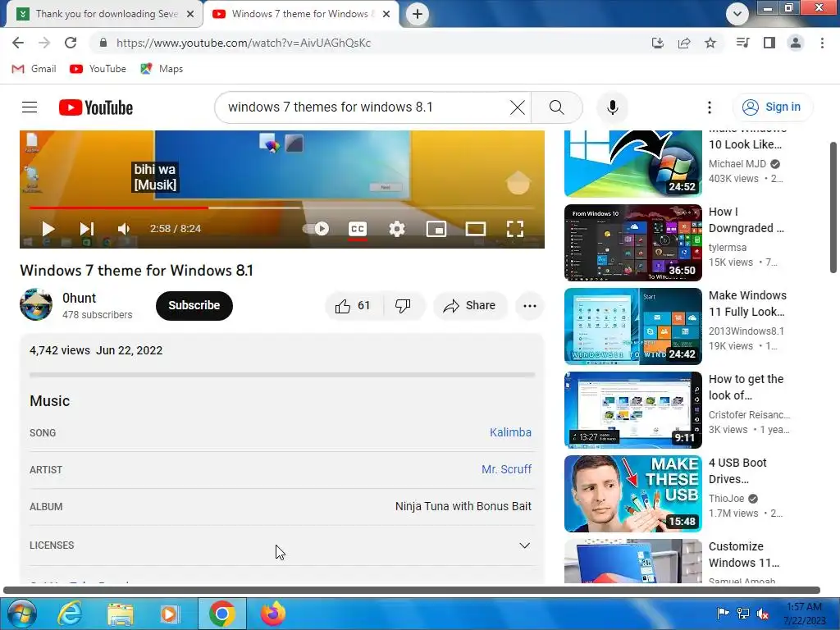Open the Gmail bookmark
This screenshot has width=840, height=630.
(x=34, y=69)
